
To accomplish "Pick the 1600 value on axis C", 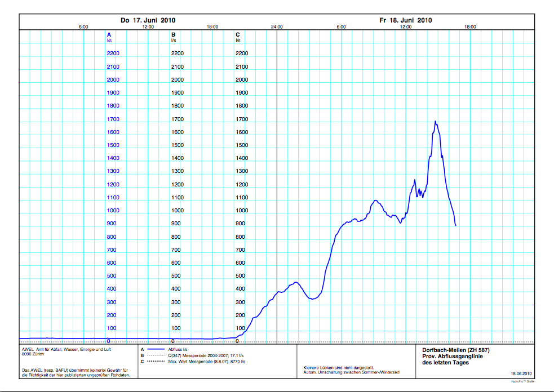I will click(x=242, y=132).
